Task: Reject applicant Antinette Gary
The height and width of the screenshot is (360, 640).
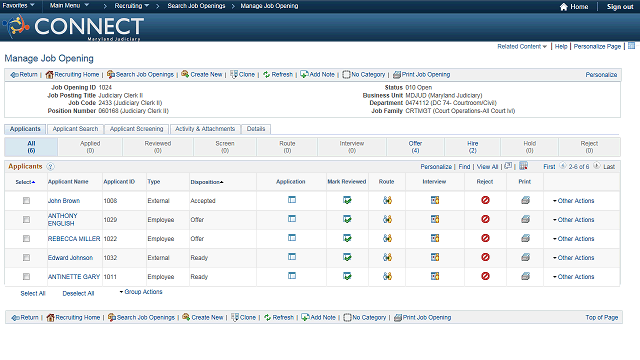Action: (485, 276)
